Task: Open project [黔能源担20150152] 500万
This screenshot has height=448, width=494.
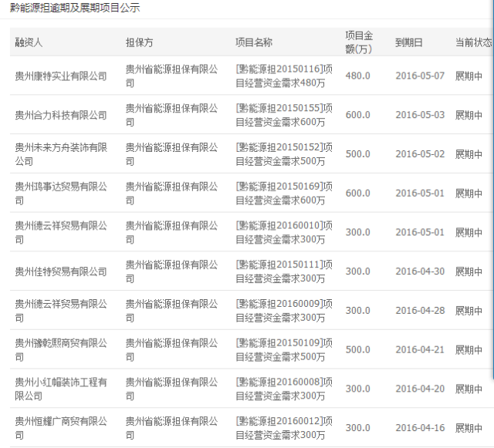Action: tap(284, 154)
